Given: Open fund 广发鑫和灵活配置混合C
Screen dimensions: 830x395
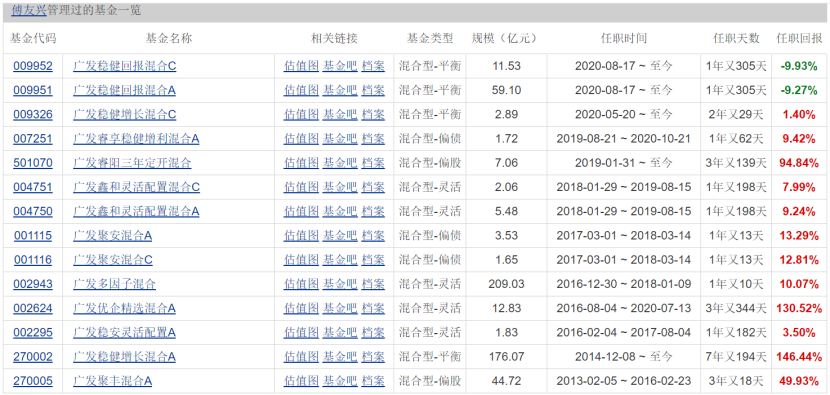Looking at the screenshot, I should pyautogui.click(x=136, y=187).
